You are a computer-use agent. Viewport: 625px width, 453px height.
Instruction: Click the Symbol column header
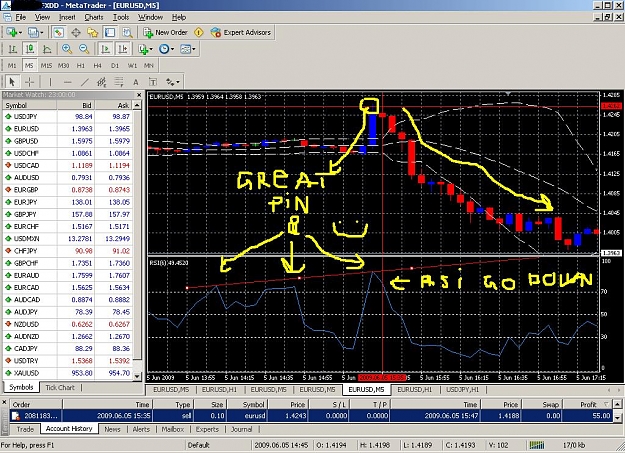tap(248, 404)
